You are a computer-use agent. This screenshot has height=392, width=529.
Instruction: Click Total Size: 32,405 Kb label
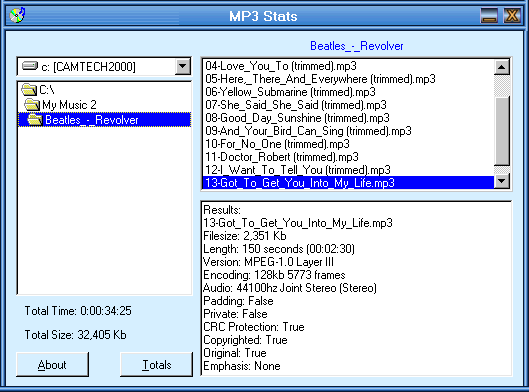click(x=75, y=335)
